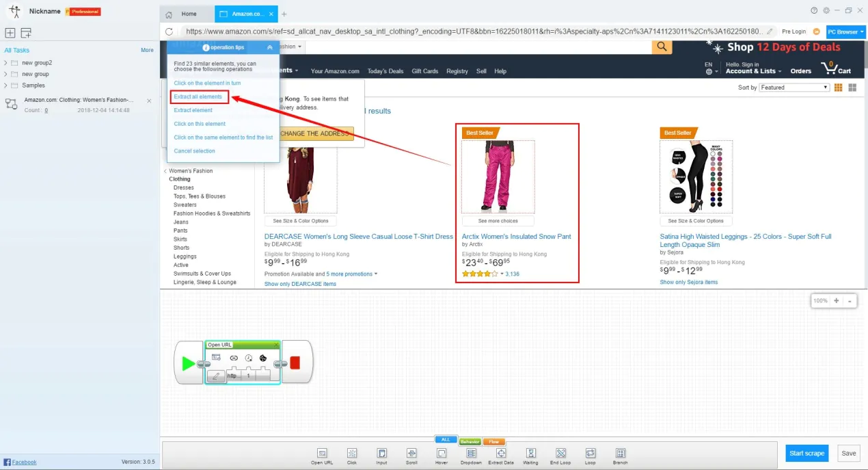Click the red stop block in workflow
868x470 pixels.
coord(295,363)
